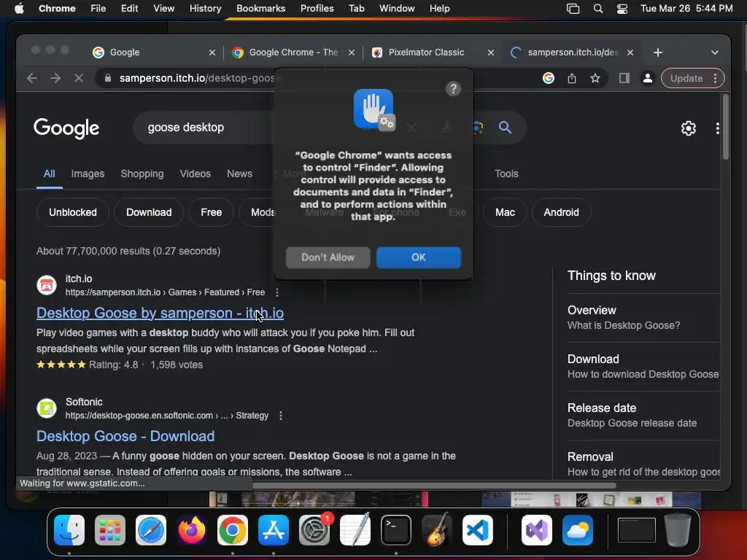The width and height of the screenshot is (747, 560).
Task: Apply the Android filter chip
Action: (561, 212)
